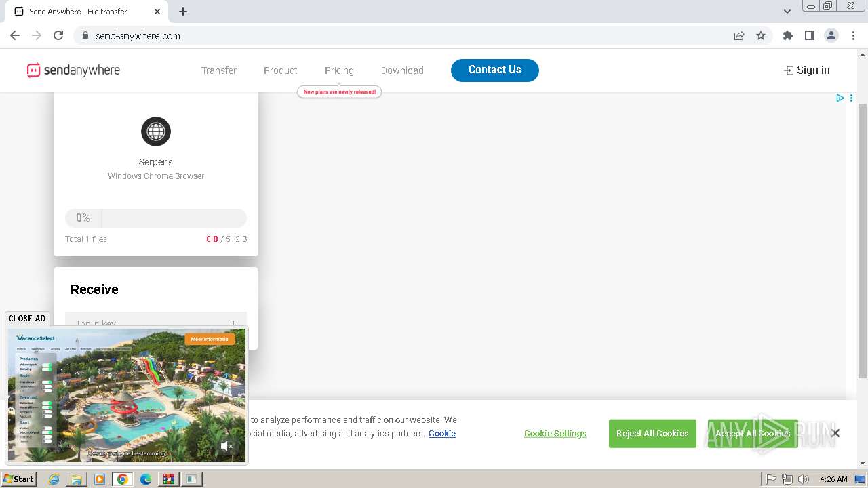Click the Sign in link

(807, 70)
